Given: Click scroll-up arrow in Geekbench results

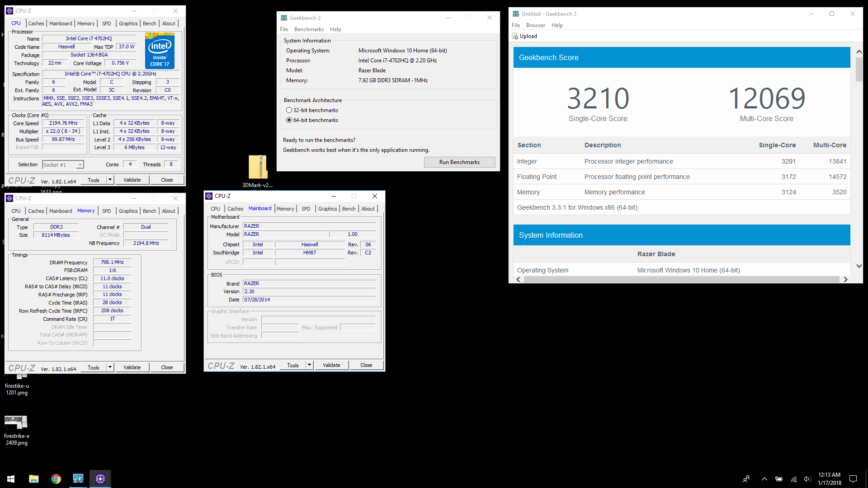Looking at the screenshot, I should pyautogui.click(x=859, y=52).
